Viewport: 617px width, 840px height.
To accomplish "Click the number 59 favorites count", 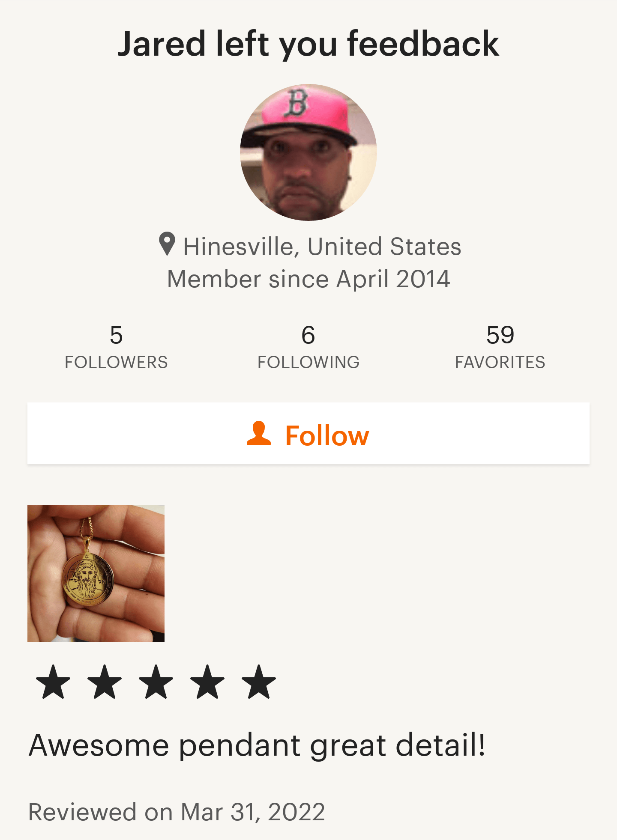I will [x=500, y=335].
